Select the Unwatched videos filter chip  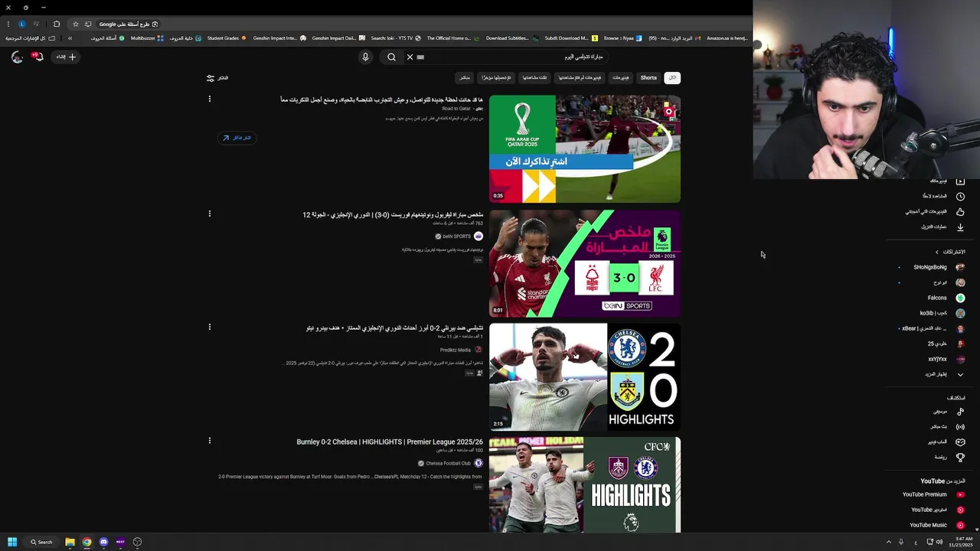[580, 77]
